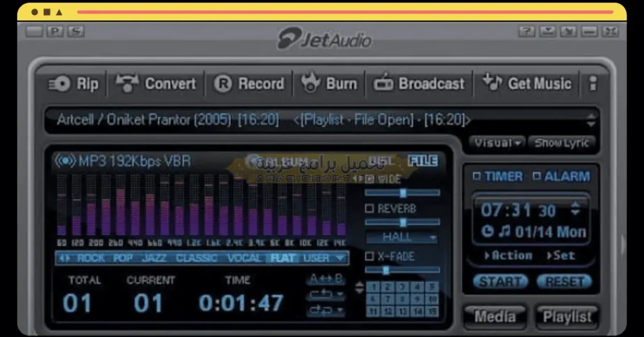Open the shuffle mode dropdown arrow
This screenshot has width=644, height=337.
[340, 311]
